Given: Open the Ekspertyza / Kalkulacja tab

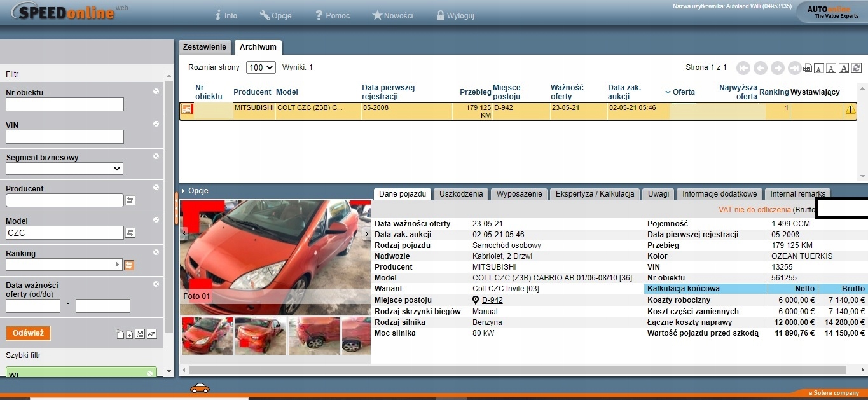Looking at the screenshot, I should click(595, 194).
